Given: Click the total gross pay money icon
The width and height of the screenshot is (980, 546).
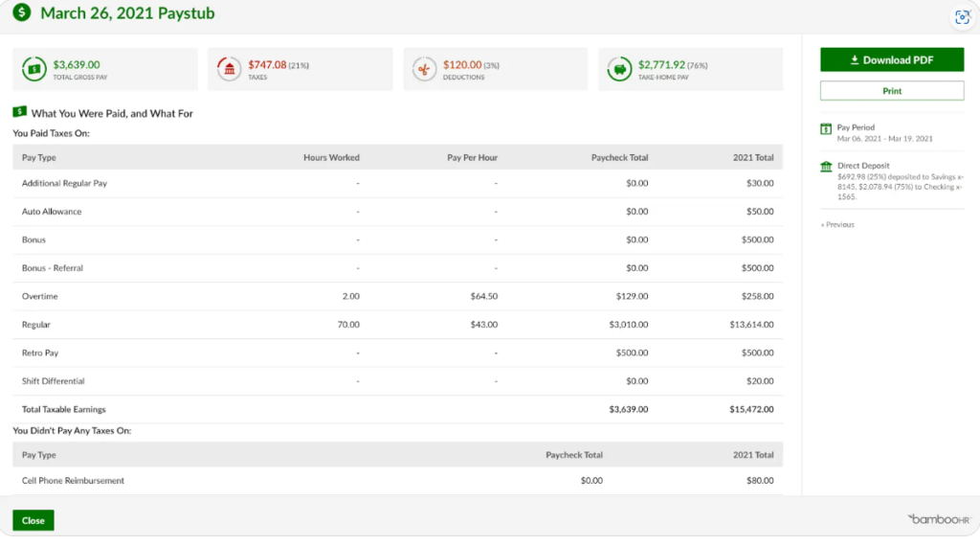Looking at the screenshot, I should [x=34, y=69].
